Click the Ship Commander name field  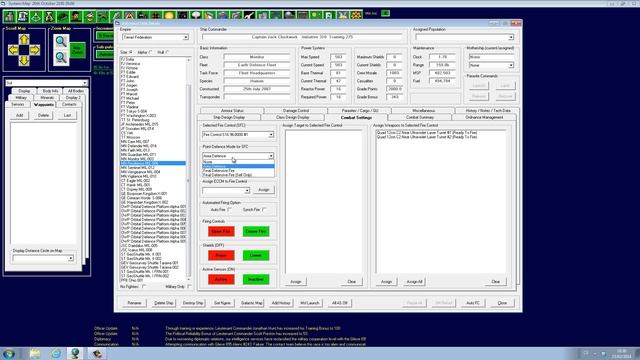pos(302,37)
